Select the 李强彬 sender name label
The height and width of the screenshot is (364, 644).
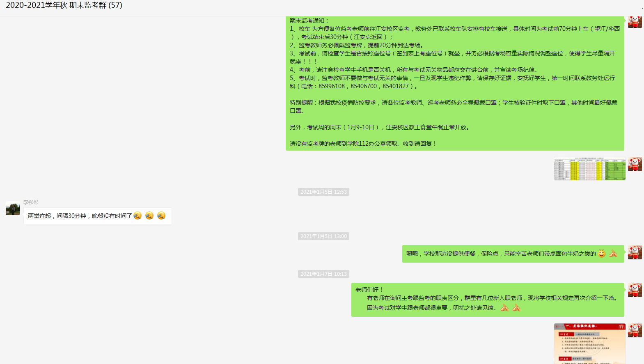click(31, 202)
